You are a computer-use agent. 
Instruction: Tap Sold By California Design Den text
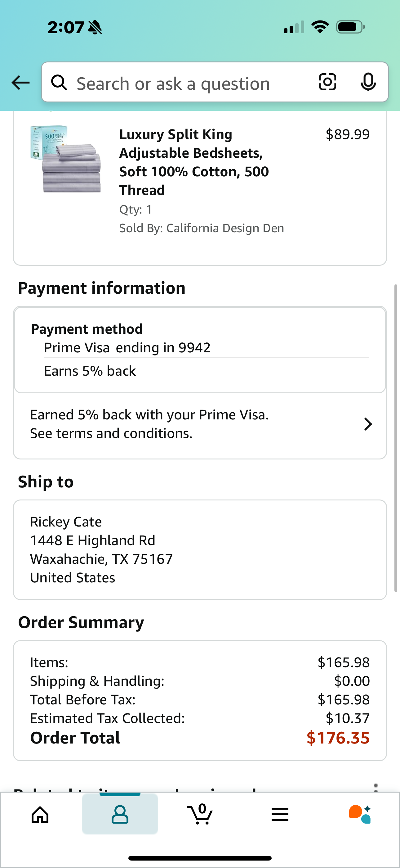click(x=202, y=228)
